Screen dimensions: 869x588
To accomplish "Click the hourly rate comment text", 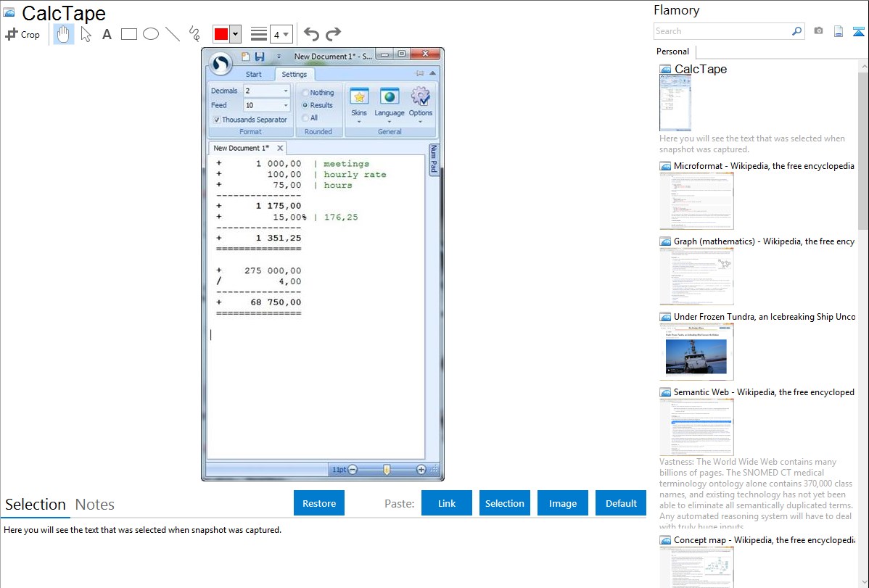I will (x=355, y=174).
